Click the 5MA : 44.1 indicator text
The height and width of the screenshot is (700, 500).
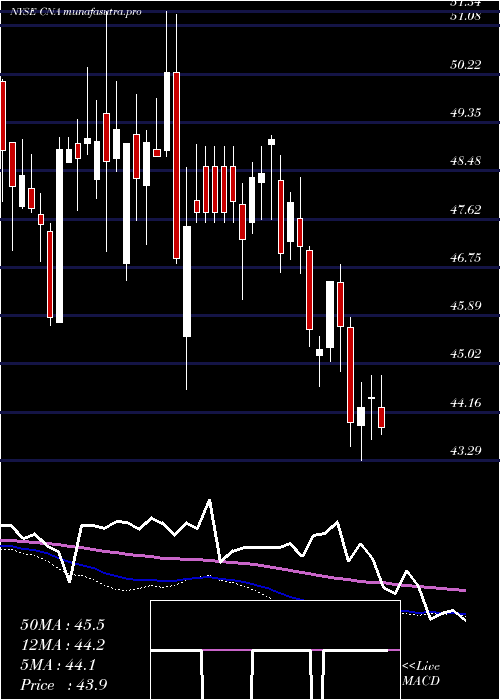click(x=58, y=666)
